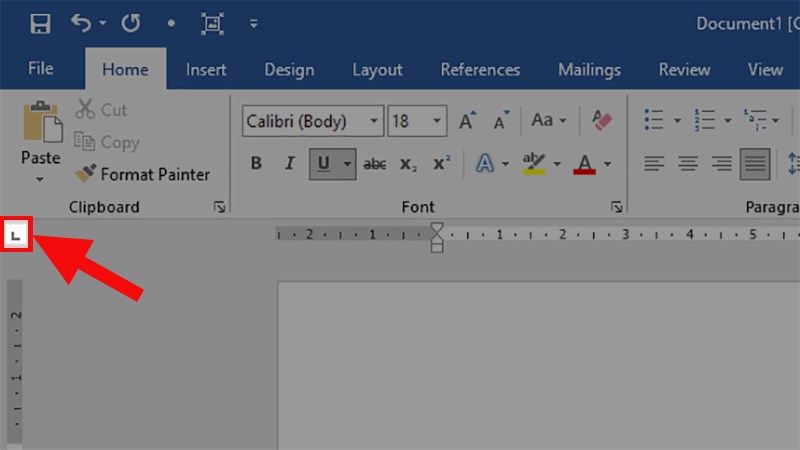Expand the font size dropdown
The image size is (800, 450).
(x=437, y=121)
